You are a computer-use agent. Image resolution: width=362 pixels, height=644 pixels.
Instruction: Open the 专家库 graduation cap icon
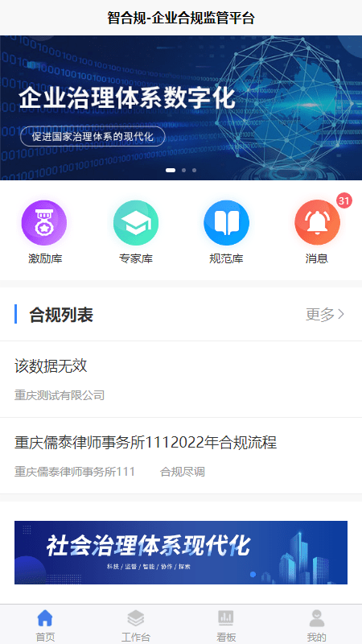pos(136,223)
